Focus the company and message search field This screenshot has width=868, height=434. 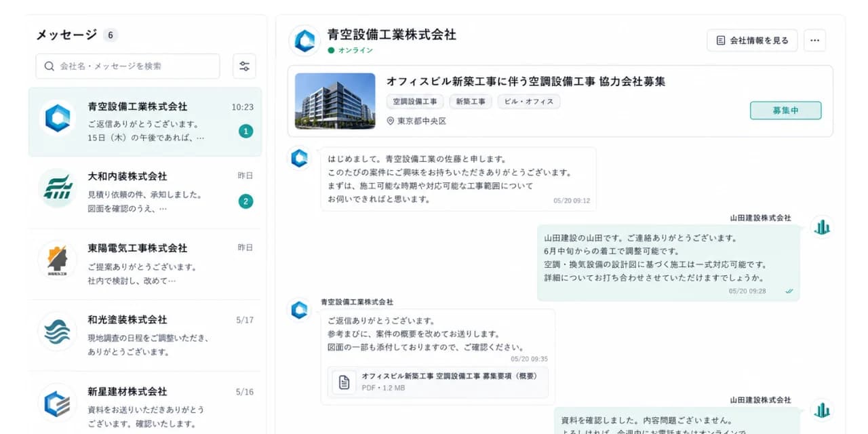click(x=127, y=66)
